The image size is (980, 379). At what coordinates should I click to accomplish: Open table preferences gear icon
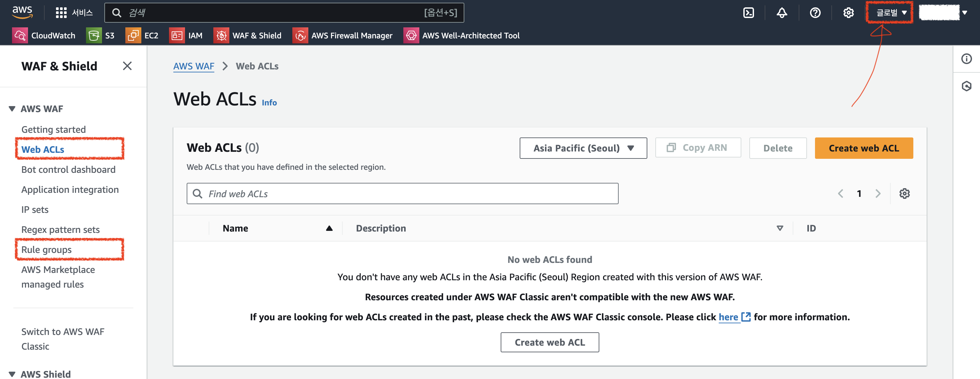pos(904,194)
